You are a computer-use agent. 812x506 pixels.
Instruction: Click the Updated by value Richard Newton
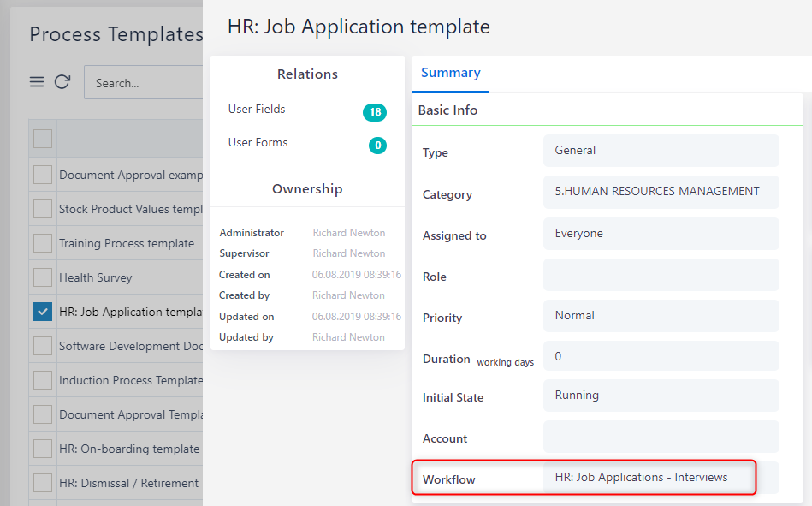point(348,337)
